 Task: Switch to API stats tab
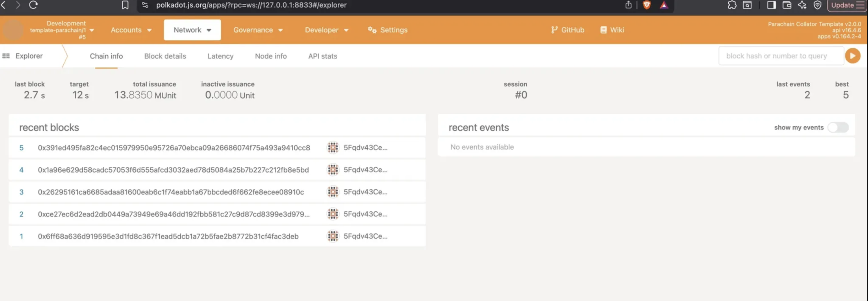(x=322, y=56)
